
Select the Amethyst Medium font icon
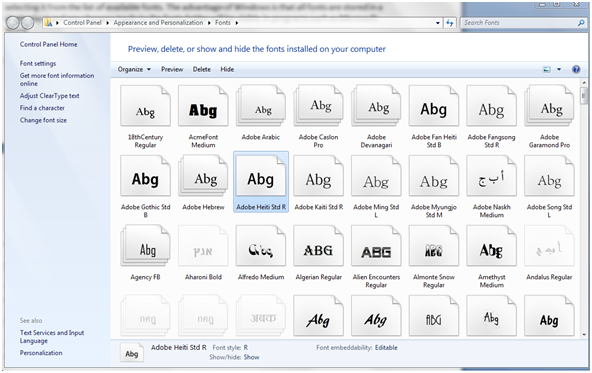(492, 246)
